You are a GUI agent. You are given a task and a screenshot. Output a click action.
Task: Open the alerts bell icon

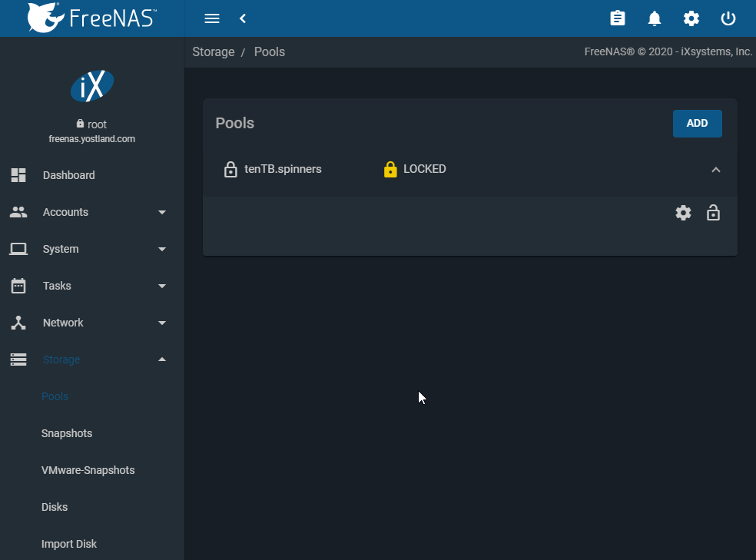tap(655, 18)
